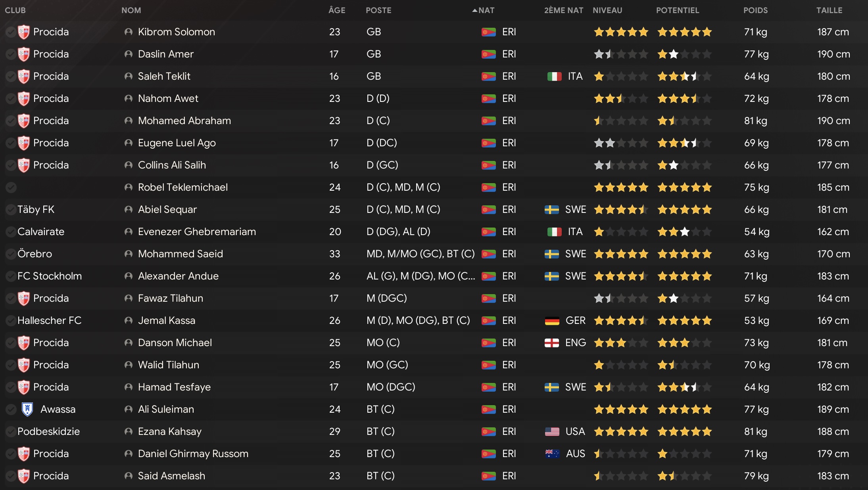Click the England flag beside Danson Michael
The image size is (868, 490).
tap(551, 343)
